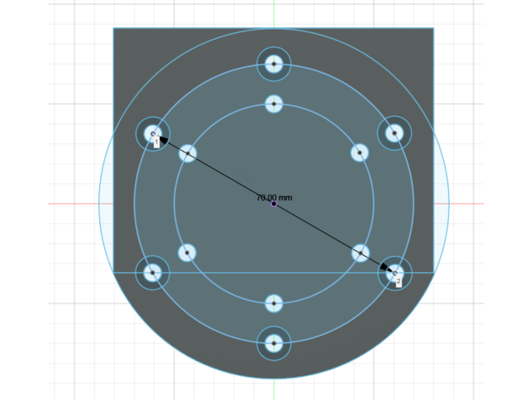The height and width of the screenshot is (400, 532).
Task: Select the sketch center origin point
Action: 274,203
